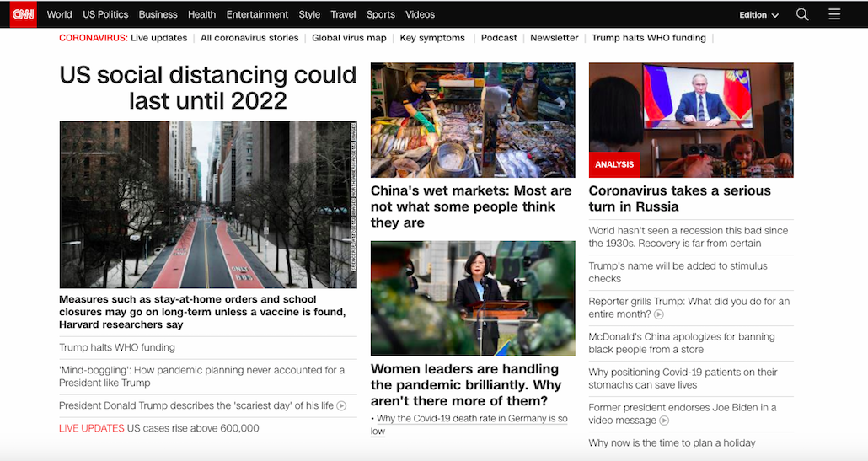868x461 pixels.
Task: Click the wet market fish stall image
Action: pyautogui.click(x=473, y=120)
